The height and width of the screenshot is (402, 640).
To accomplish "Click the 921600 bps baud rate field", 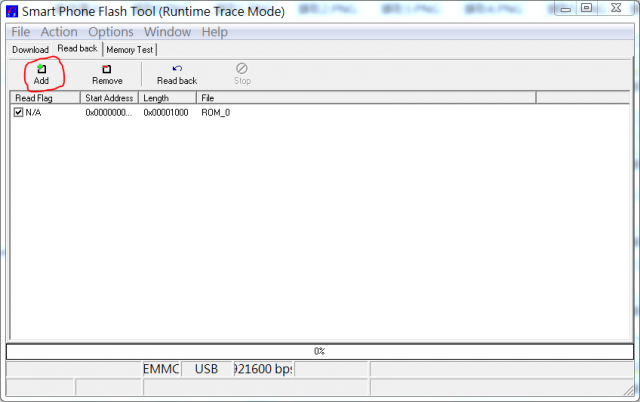I will tap(264, 369).
